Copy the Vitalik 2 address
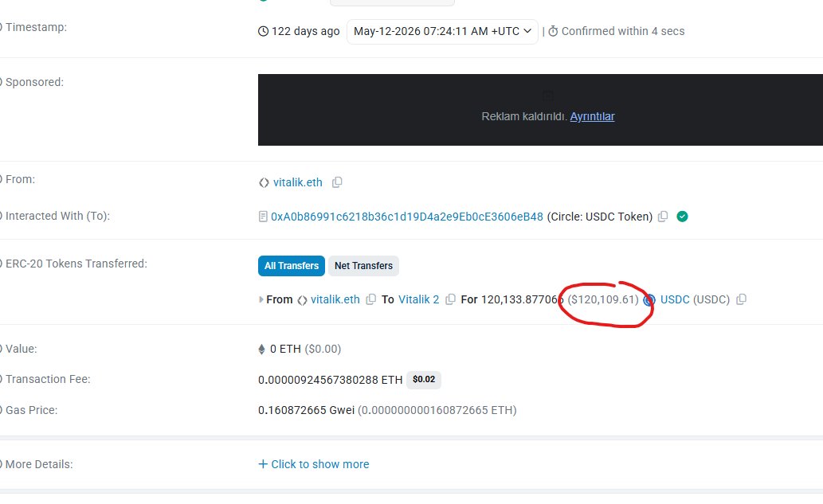823x504 pixels. 450,299
